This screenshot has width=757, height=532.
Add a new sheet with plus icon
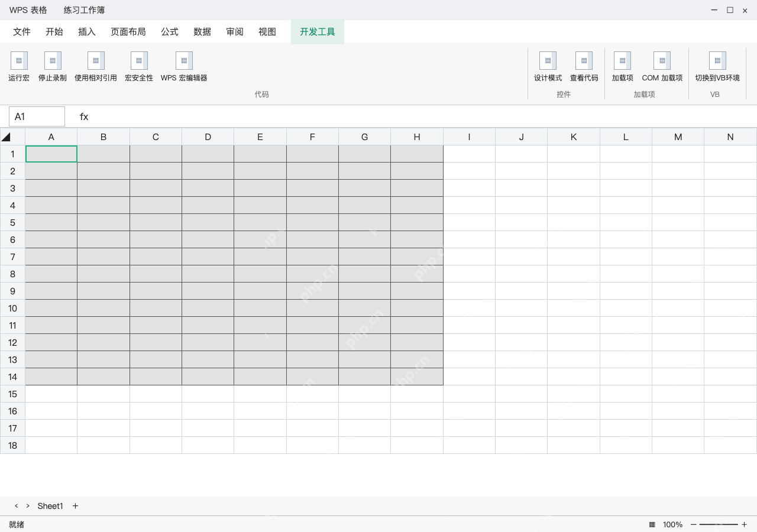tap(75, 506)
